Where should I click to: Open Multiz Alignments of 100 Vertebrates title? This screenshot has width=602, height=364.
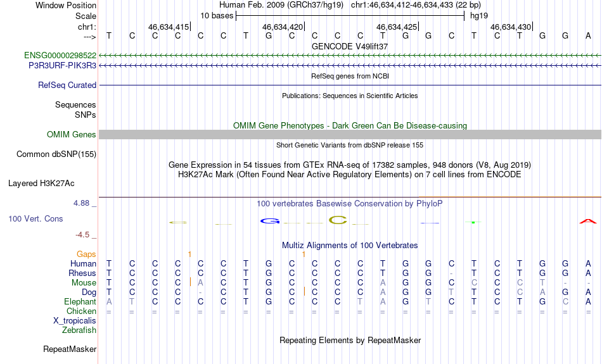[x=350, y=245]
